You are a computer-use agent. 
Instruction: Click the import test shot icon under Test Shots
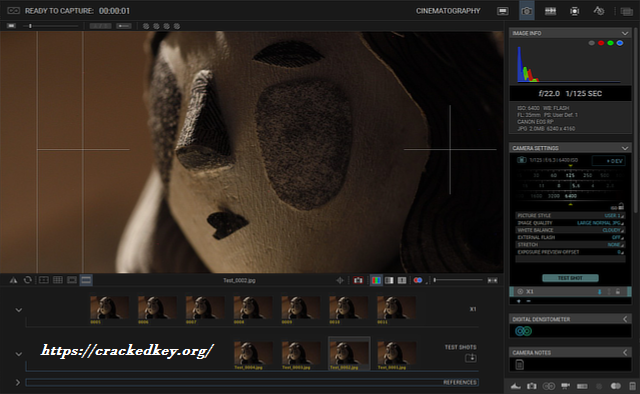(x=471, y=358)
